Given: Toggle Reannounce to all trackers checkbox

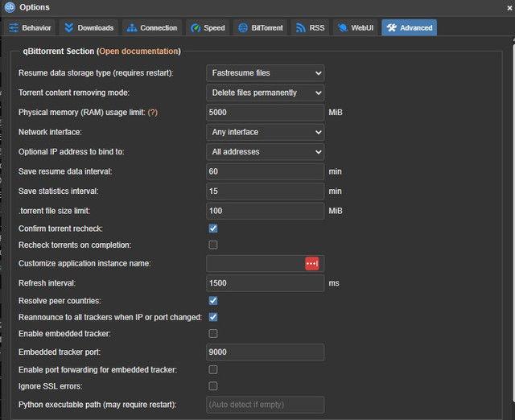Looking at the screenshot, I should click(x=213, y=317).
